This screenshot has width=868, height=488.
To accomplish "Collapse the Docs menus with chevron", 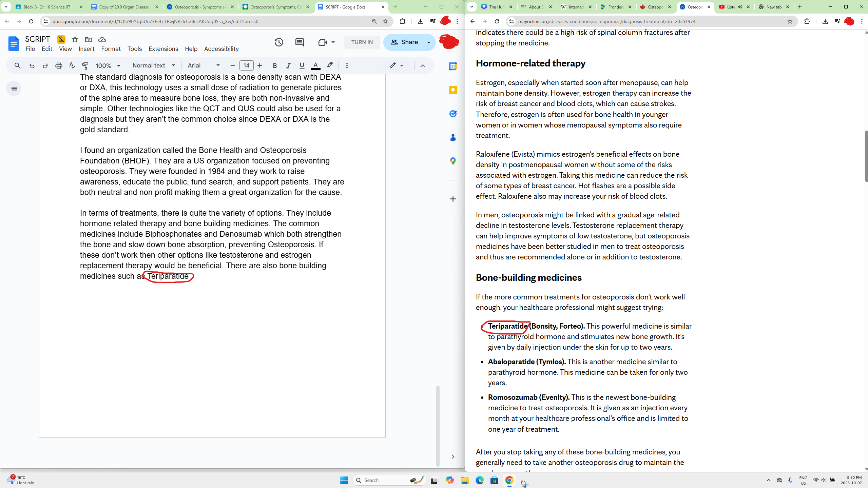I will click(x=423, y=65).
